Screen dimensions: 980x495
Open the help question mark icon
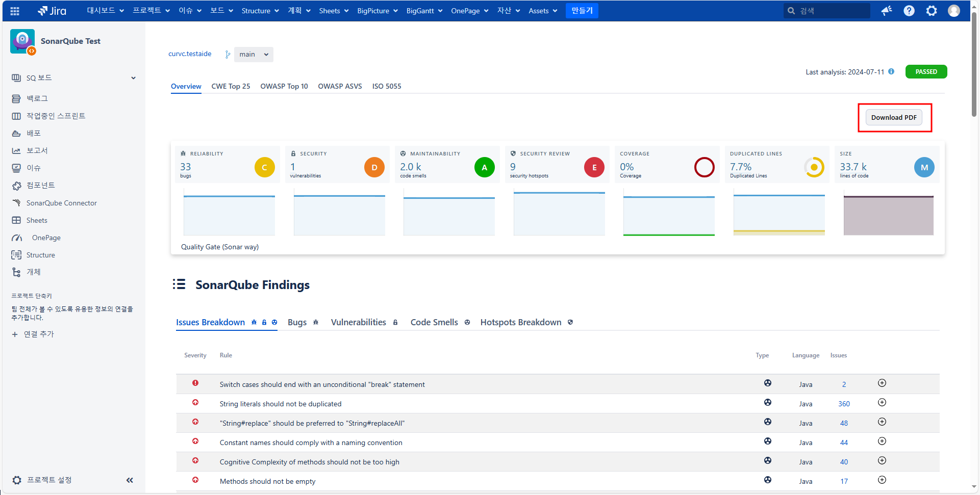pyautogui.click(x=909, y=11)
